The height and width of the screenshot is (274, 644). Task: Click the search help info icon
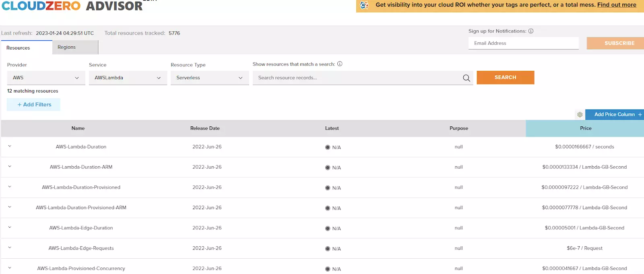(340, 64)
